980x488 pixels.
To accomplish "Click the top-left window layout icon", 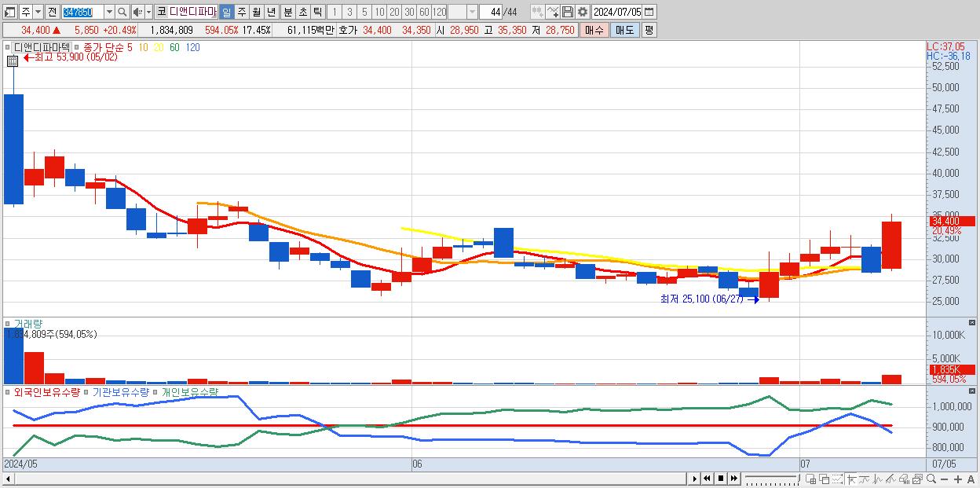I will click(10, 12).
